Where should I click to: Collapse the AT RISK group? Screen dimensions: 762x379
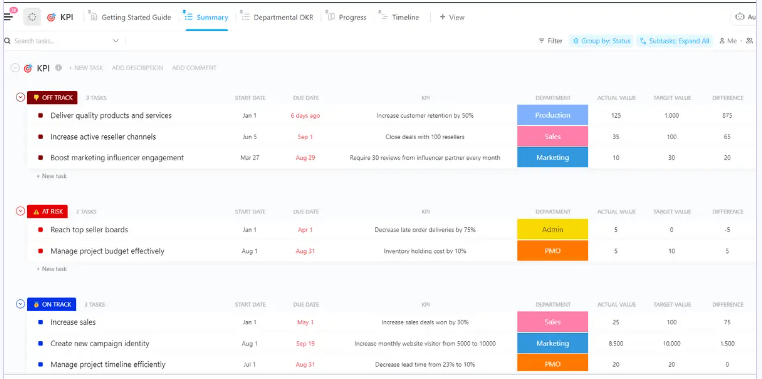(x=20, y=211)
